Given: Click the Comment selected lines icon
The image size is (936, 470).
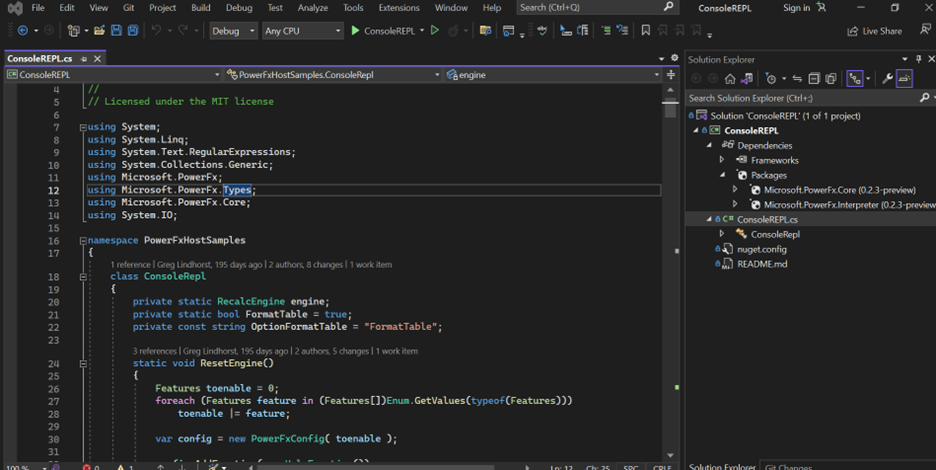Looking at the screenshot, I should [x=605, y=30].
